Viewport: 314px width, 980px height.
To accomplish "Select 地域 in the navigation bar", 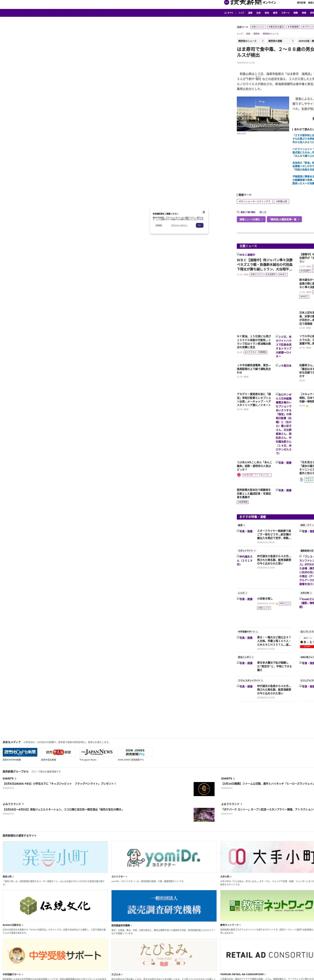I will click(x=304, y=13).
